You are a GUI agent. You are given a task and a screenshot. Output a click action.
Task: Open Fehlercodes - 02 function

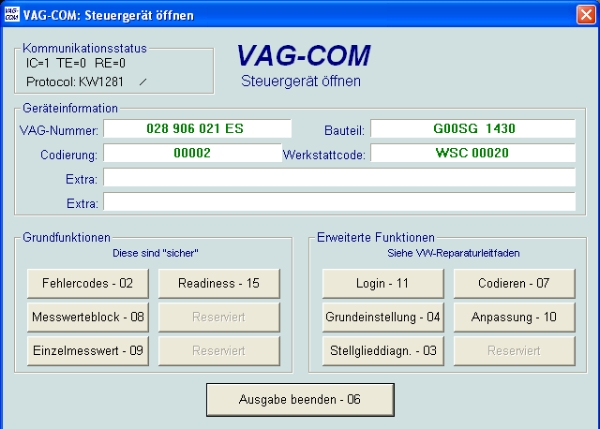point(88,283)
